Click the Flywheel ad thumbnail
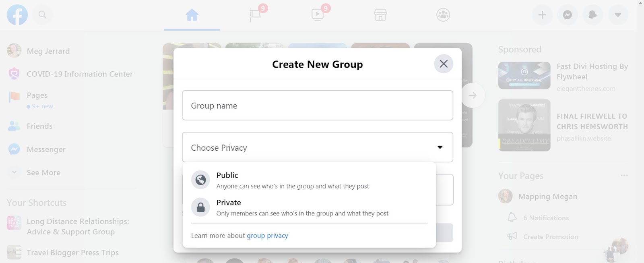 [x=524, y=75]
